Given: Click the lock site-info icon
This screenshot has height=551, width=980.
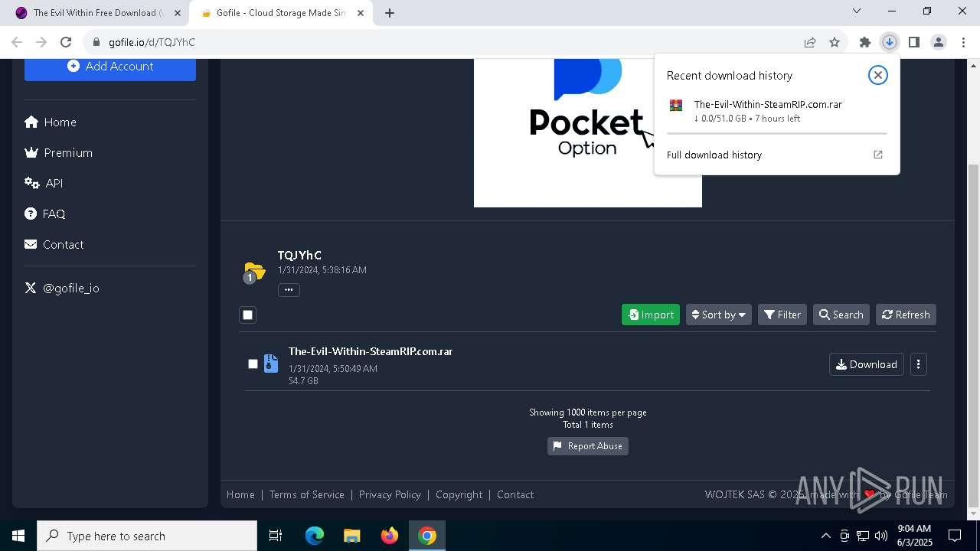Looking at the screenshot, I should pos(96,42).
